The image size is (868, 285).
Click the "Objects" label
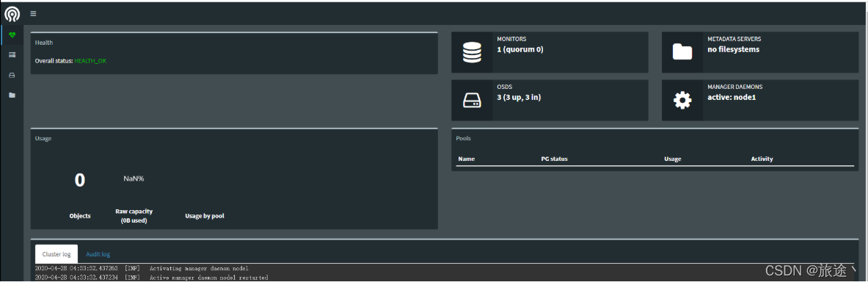click(80, 216)
